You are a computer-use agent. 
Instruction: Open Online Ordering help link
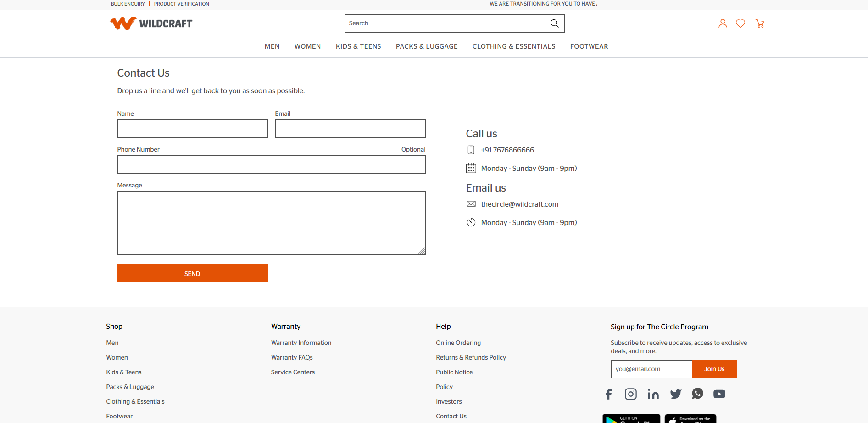pos(458,343)
